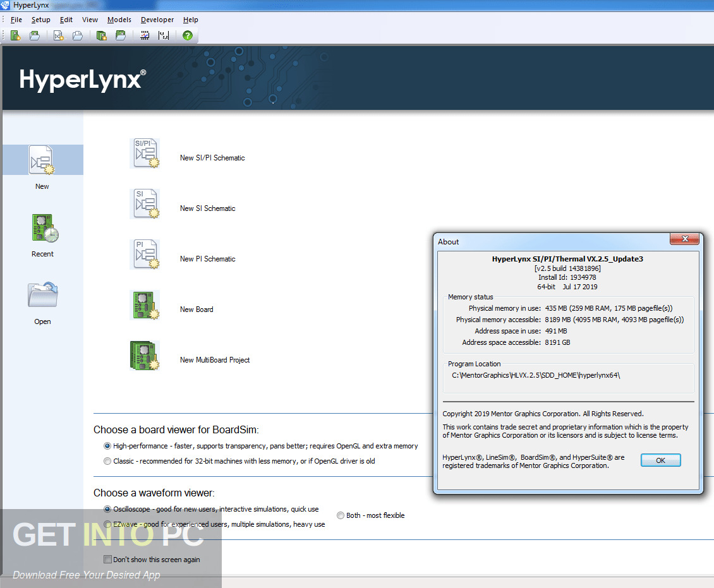Select Oscilloscope waveform viewer option
Screen dimensions: 714x588
pyautogui.click(x=107, y=509)
